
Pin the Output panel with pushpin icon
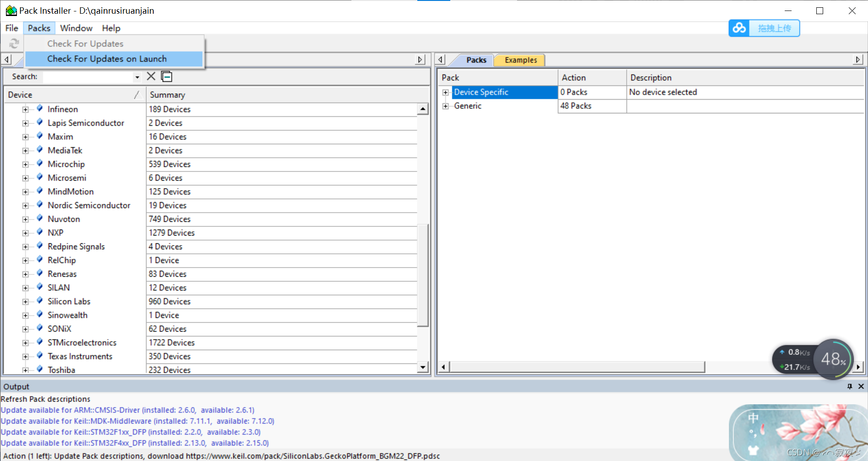click(850, 386)
